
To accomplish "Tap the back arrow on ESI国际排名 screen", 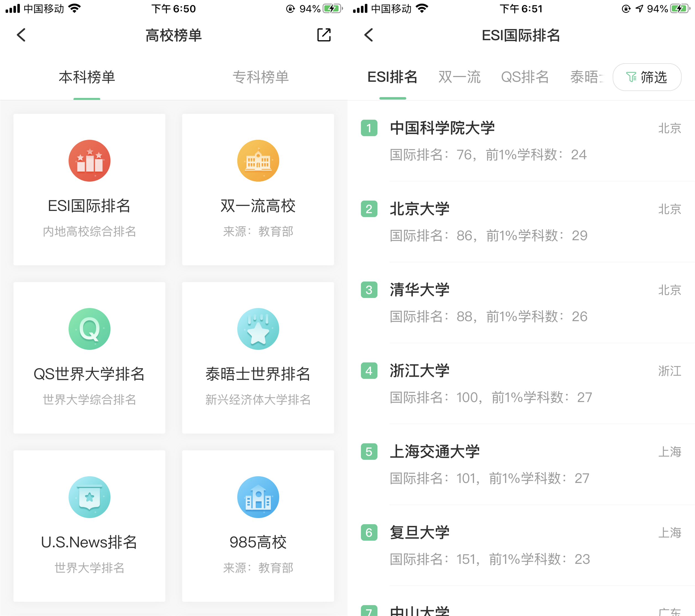I will tap(369, 35).
